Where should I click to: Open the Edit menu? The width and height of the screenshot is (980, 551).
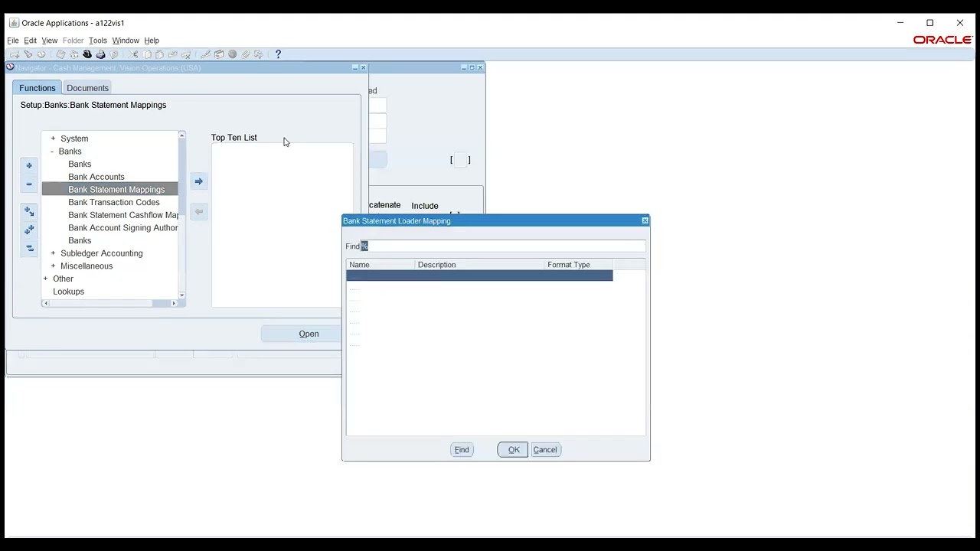(x=30, y=41)
